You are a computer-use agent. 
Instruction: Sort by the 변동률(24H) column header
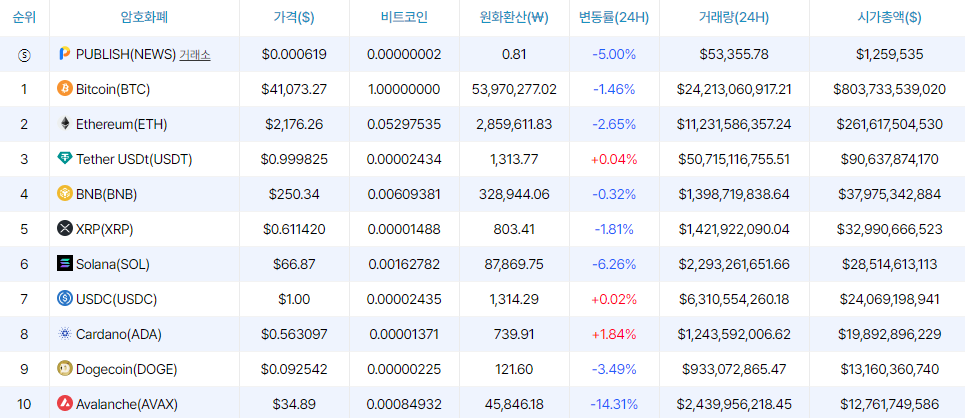(614, 17)
